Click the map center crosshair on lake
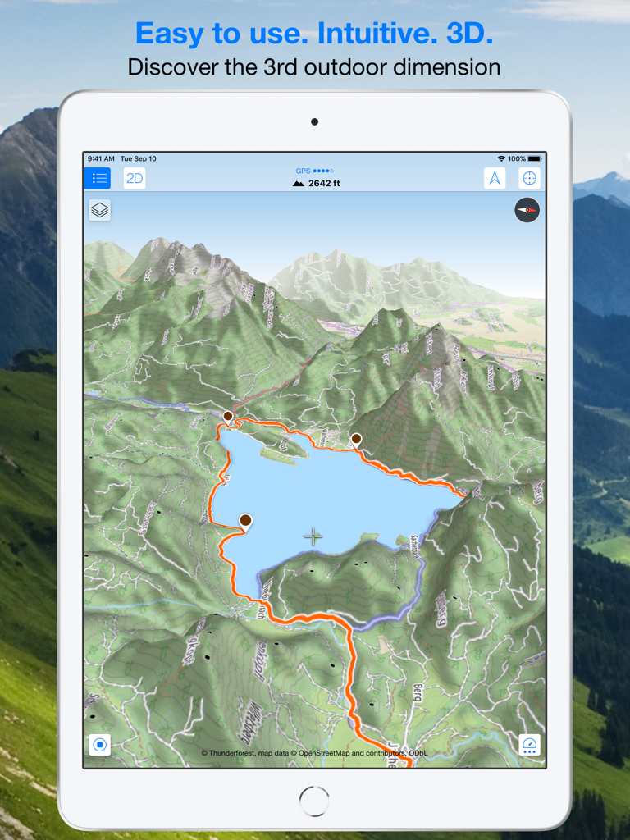The height and width of the screenshot is (840, 630). click(313, 536)
